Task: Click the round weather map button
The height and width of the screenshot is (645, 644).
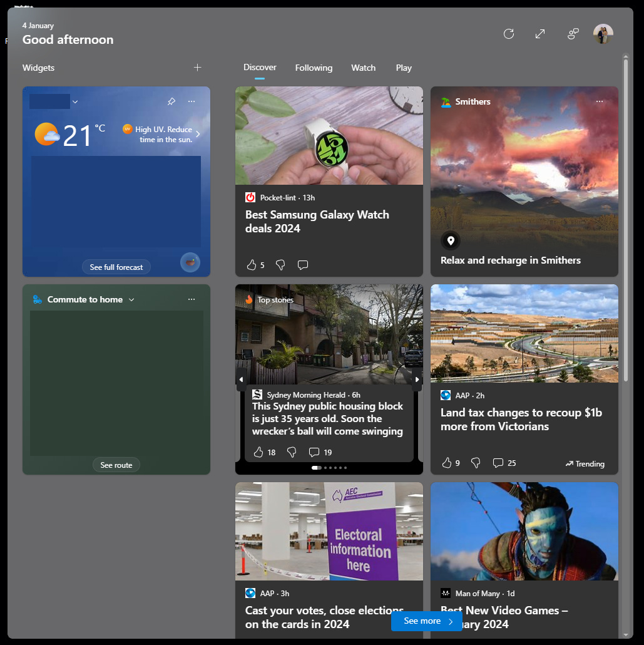Action: click(x=190, y=262)
